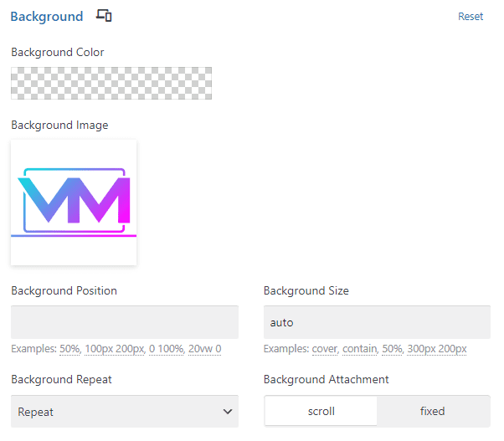
Task: Open the transparent Background Color swatch
Action: point(111,83)
